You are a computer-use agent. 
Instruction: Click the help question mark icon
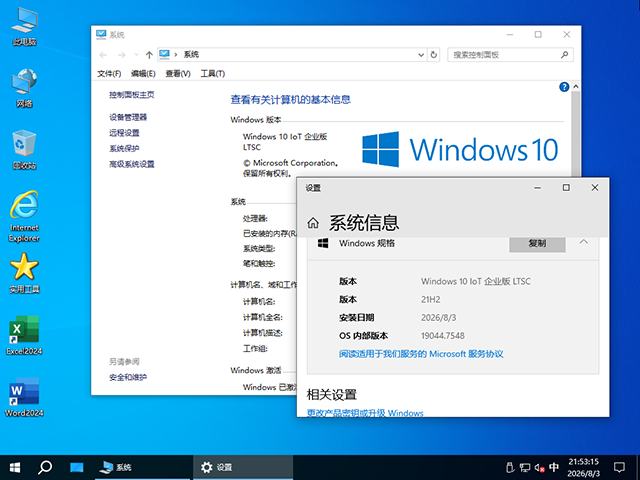click(x=564, y=87)
